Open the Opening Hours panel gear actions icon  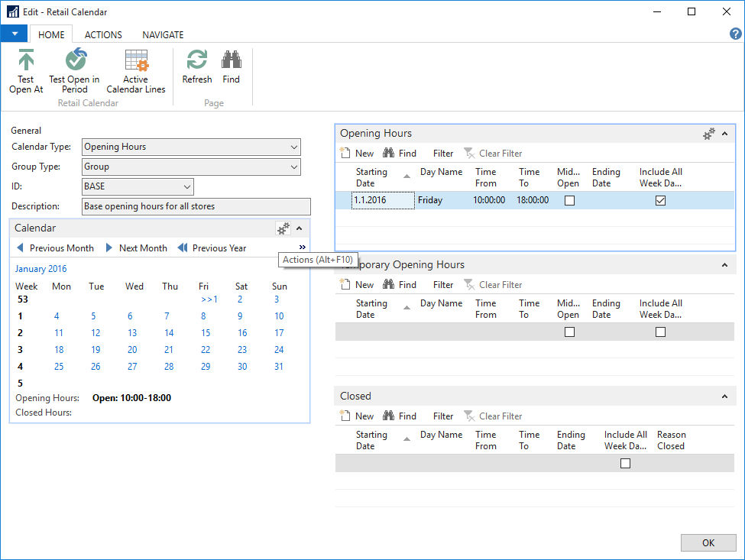pyautogui.click(x=709, y=134)
